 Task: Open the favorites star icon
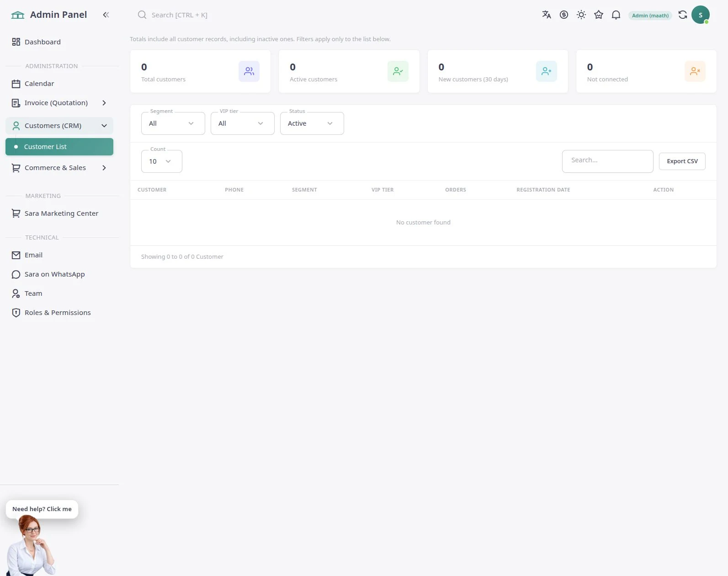(599, 15)
